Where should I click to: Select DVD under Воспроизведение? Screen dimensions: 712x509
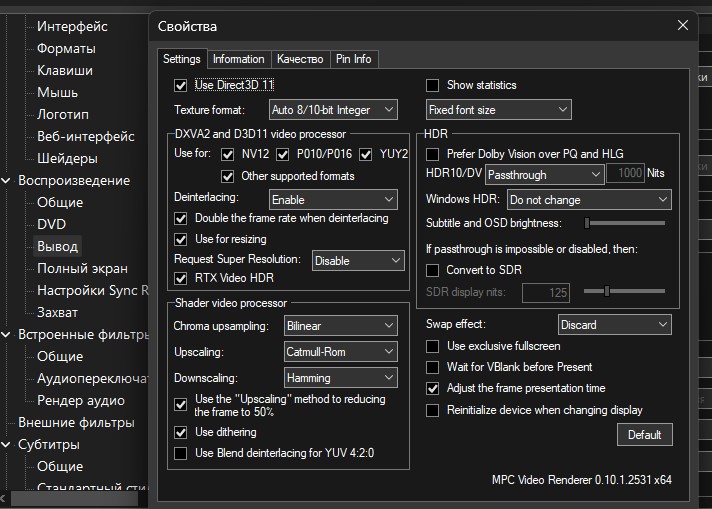pyautogui.click(x=51, y=224)
